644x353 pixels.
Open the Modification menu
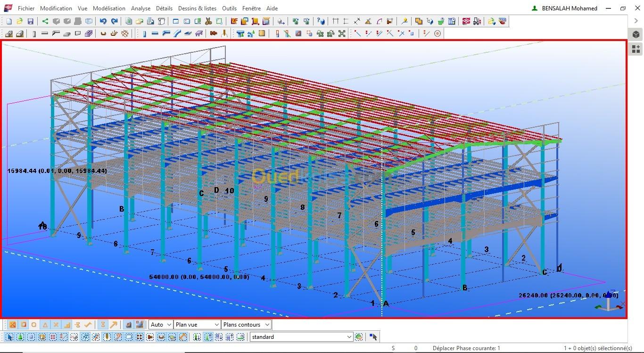click(56, 8)
